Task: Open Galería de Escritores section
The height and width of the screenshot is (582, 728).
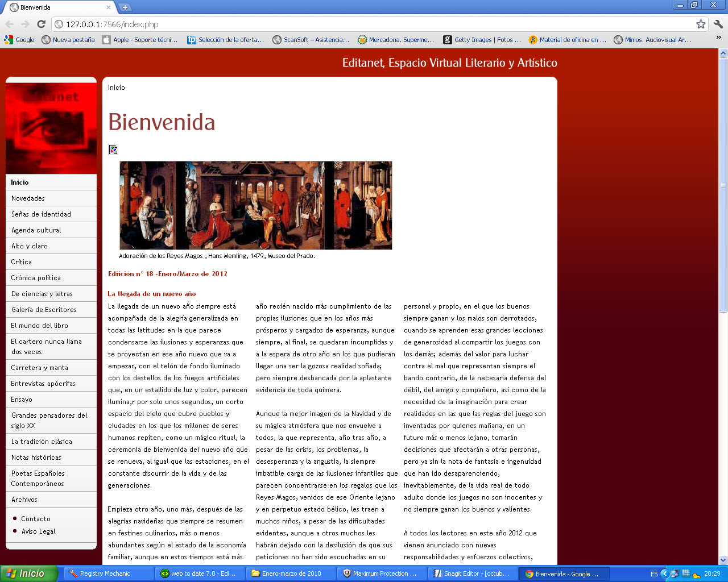Action: 51,310
